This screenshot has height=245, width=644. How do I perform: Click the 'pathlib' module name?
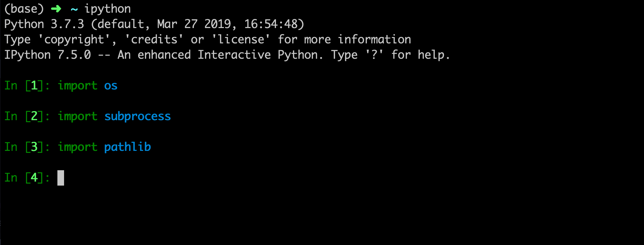point(127,147)
